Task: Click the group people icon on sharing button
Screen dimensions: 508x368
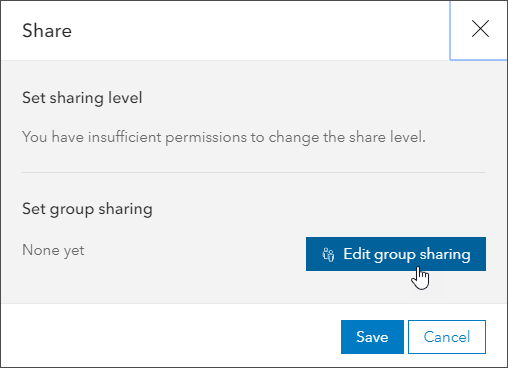Action: pyautogui.click(x=328, y=255)
